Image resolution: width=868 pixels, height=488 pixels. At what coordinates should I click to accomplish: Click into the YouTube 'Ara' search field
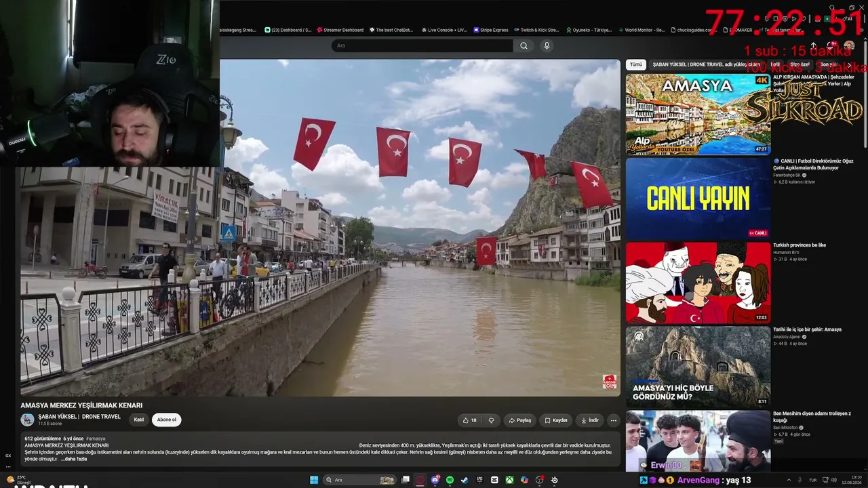422,45
